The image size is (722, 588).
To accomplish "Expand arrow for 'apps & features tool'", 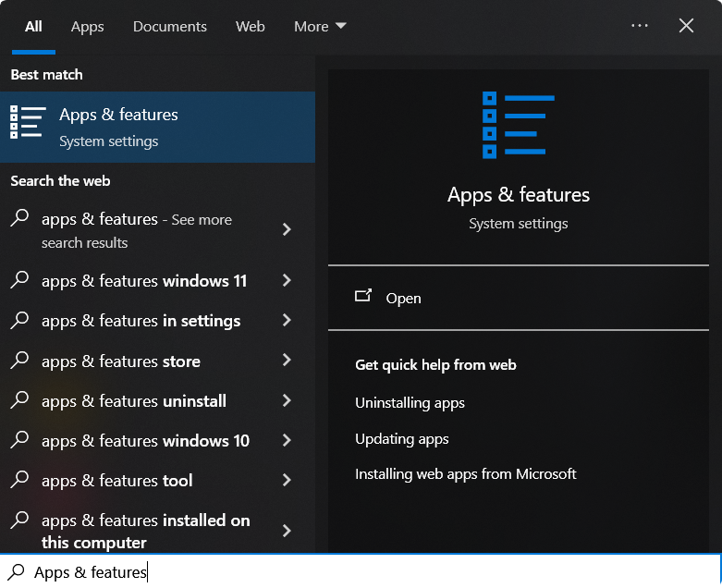I will [287, 480].
